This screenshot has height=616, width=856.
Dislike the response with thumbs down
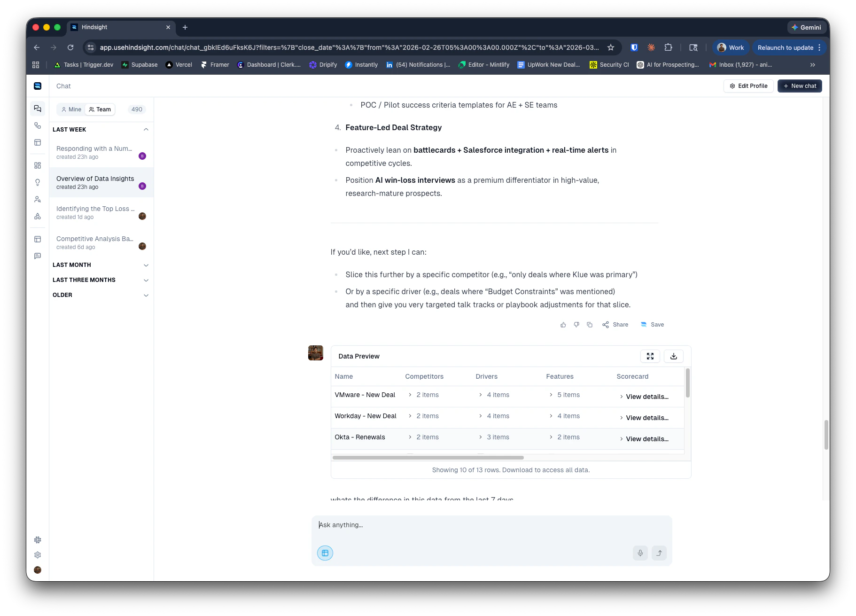pos(576,325)
